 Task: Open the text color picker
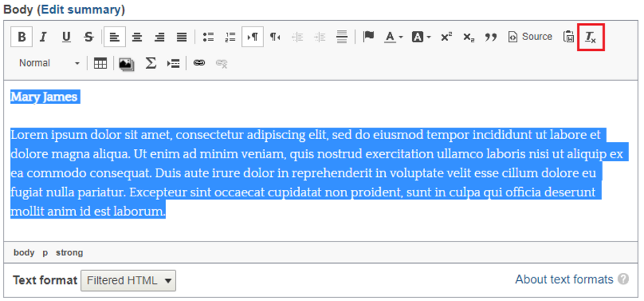(x=393, y=37)
